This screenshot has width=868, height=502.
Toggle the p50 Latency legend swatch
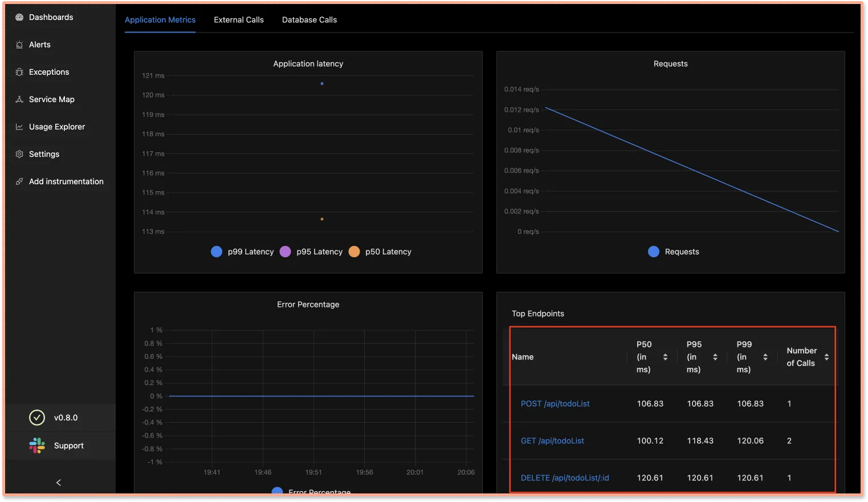pyautogui.click(x=354, y=252)
